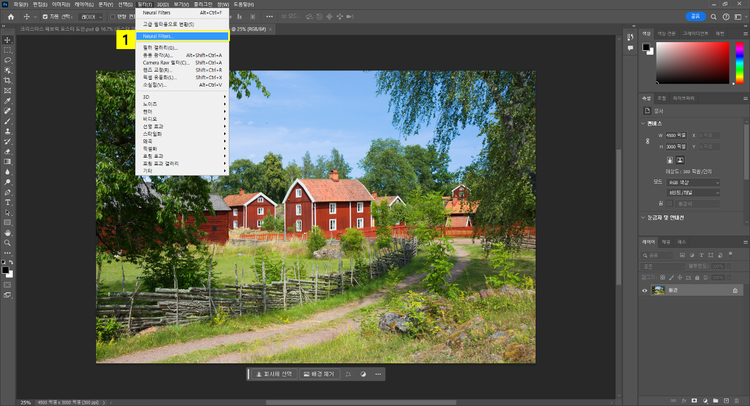The image size is (750, 406).
Task: Select the Lasso tool
Action: tap(7, 60)
